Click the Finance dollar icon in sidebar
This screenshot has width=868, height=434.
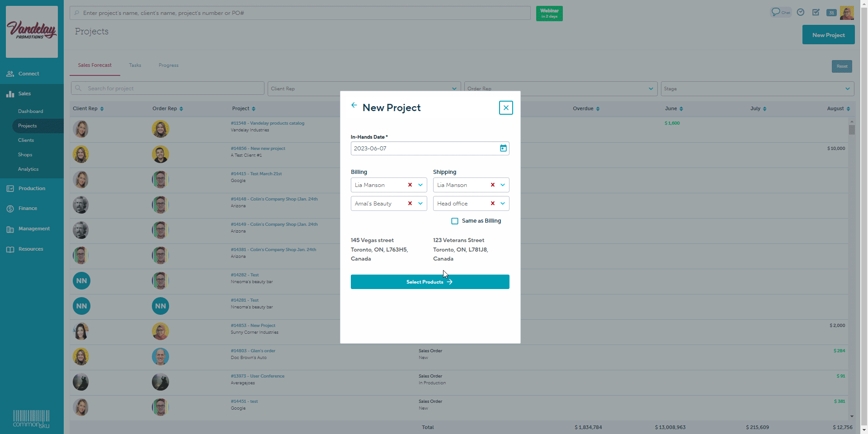pos(10,208)
